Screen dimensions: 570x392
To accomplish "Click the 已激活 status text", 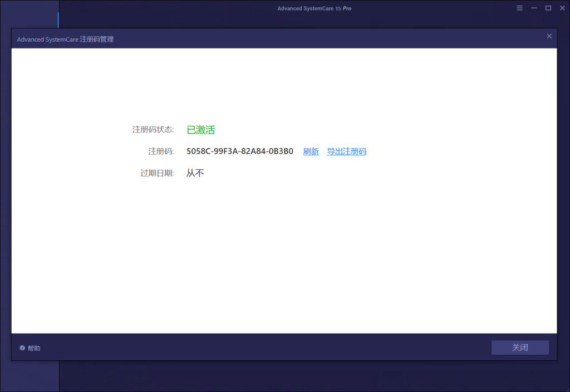I will [x=200, y=130].
